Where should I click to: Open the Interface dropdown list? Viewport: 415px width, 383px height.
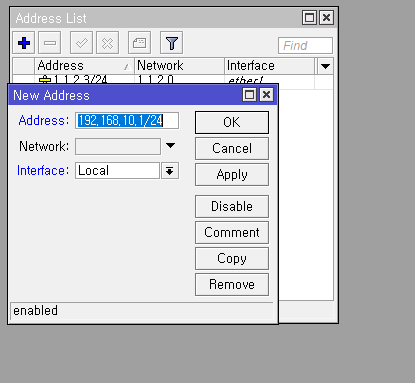click(170, 171)
